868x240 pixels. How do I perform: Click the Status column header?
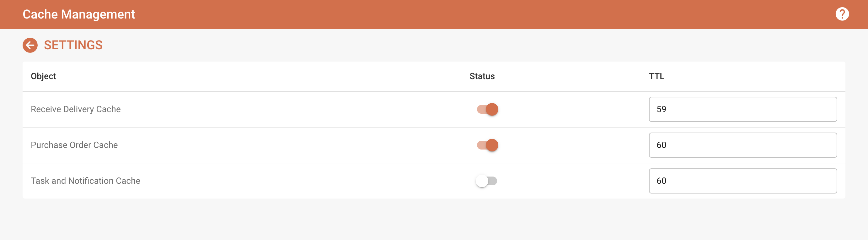[x=482, y=76]
